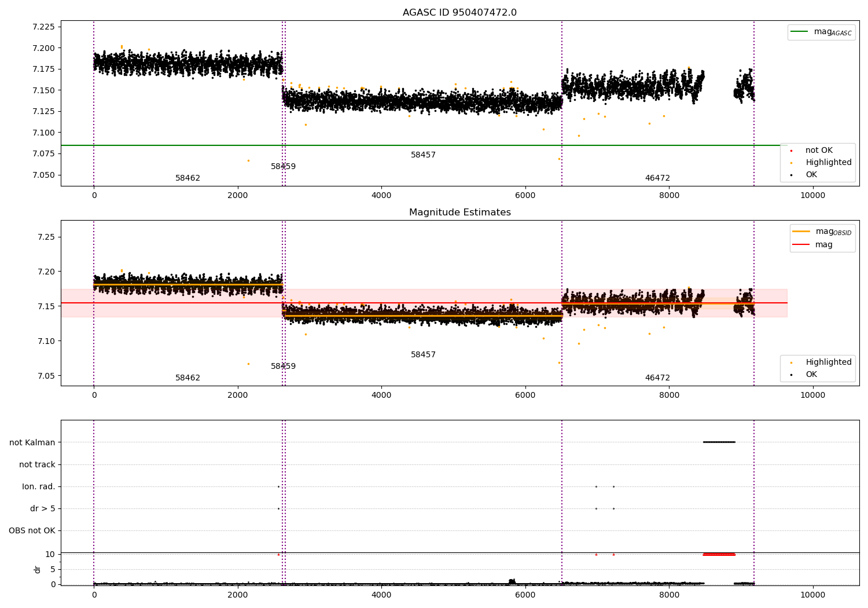Click the 'not Kalman' marker series in bottom plot
The image size is (868, 608).
719,442
